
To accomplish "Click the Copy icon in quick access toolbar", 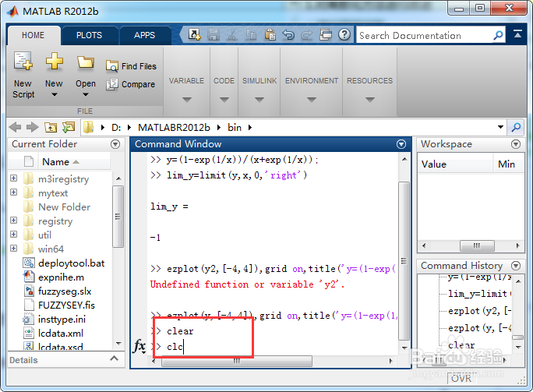I will [251, 34].
